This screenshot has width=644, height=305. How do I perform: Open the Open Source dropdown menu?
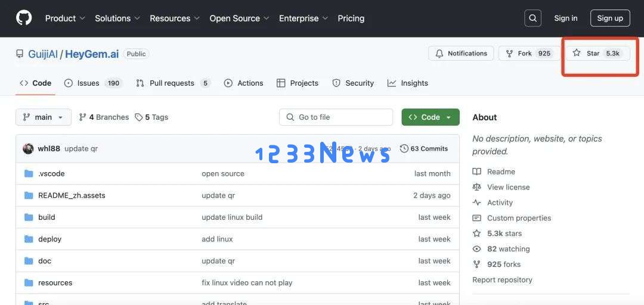(x=240, y=18)
